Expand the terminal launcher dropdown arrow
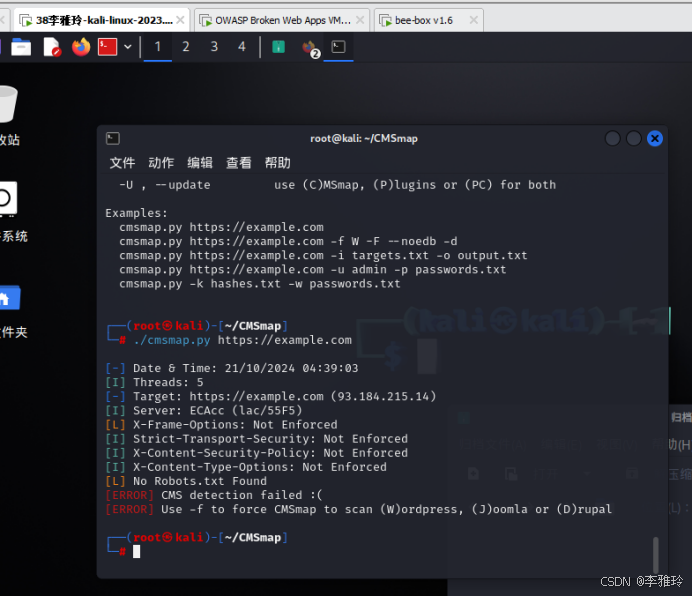The width and height of the screenshot is (692, 596). (x=128, y=46)
